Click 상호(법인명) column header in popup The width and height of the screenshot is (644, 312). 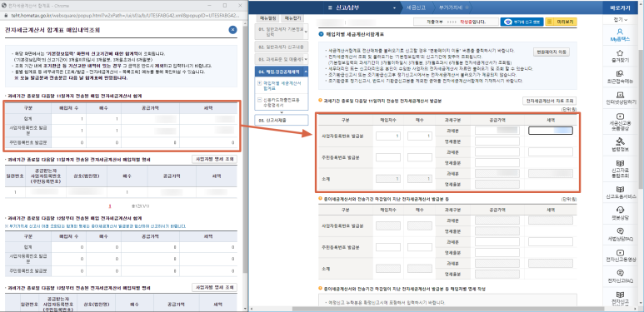(x=86, y=176)
